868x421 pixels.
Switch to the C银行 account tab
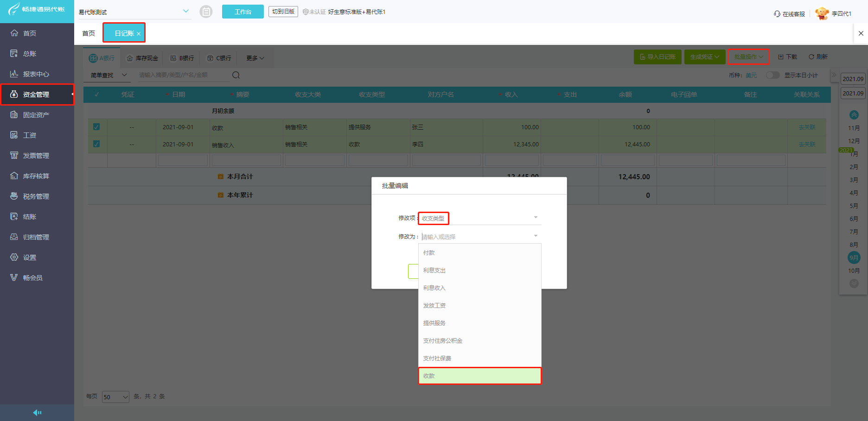pos(219,58)
